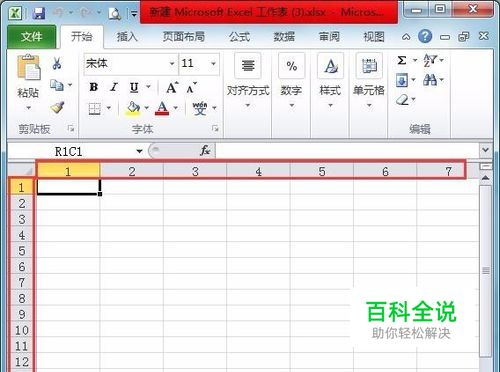The width and height of the screenshot is (500, 372).
Task: Click the phonetic guide wén icon
Action: [200, 108]
